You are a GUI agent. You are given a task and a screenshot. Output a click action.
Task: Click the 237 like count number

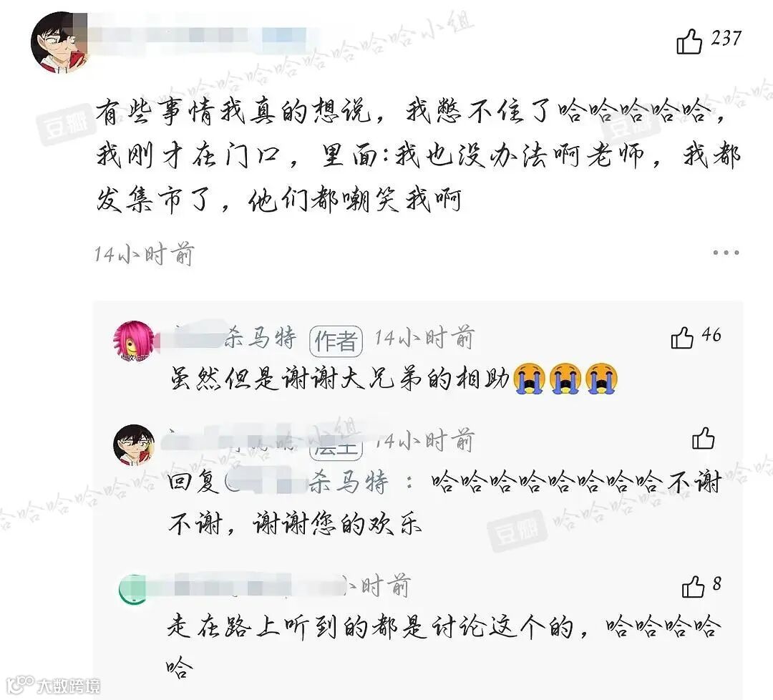(x=726, y=39)
